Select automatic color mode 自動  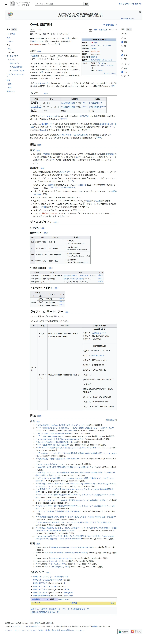[122, 69]
